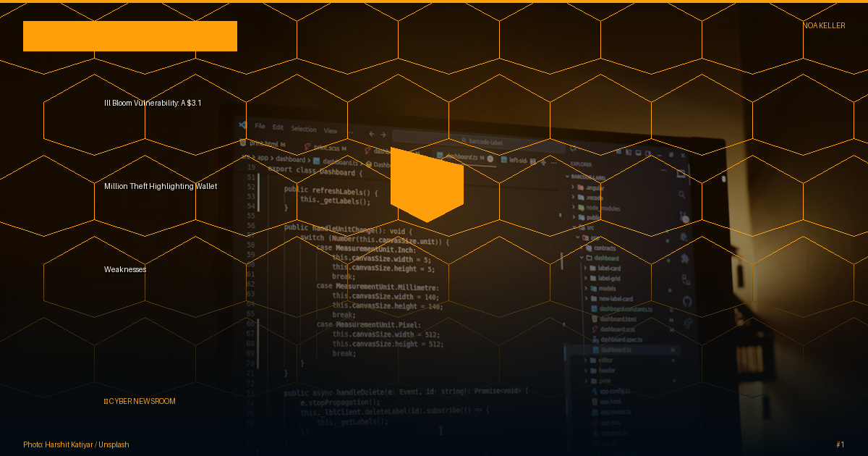868x456 pixels.
Task: Switch to the print.html editor tab
Action: (262, 143)
